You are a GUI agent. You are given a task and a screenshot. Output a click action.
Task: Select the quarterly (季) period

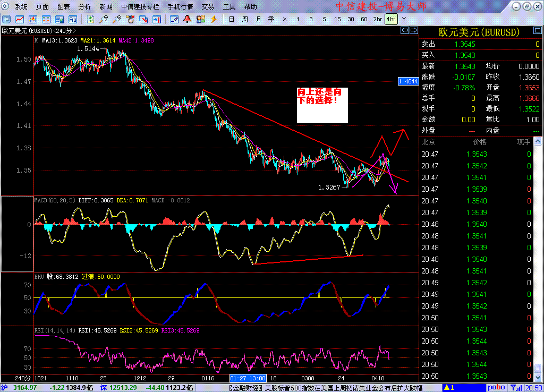click(x=271, y=20)
